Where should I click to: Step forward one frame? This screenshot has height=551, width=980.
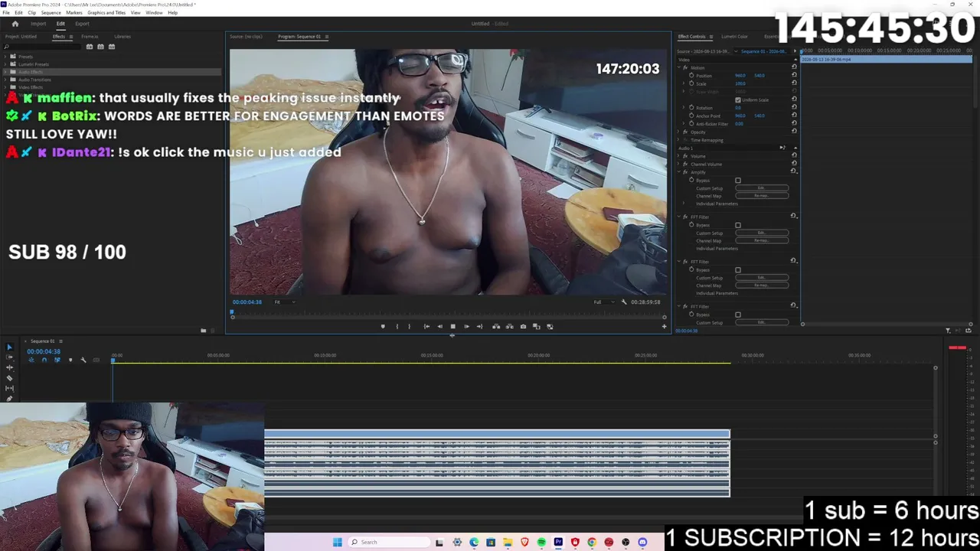tap(466, 327)
